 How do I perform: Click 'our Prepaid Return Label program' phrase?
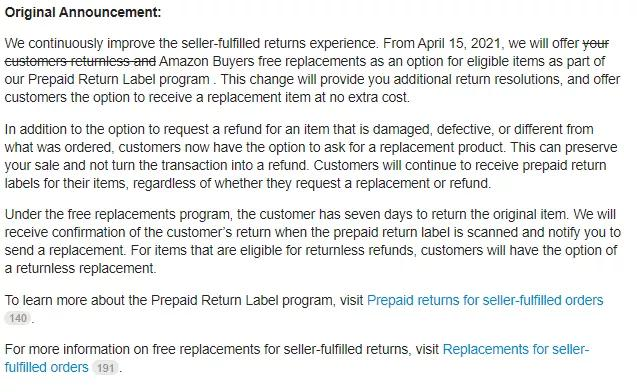point(107,79)
